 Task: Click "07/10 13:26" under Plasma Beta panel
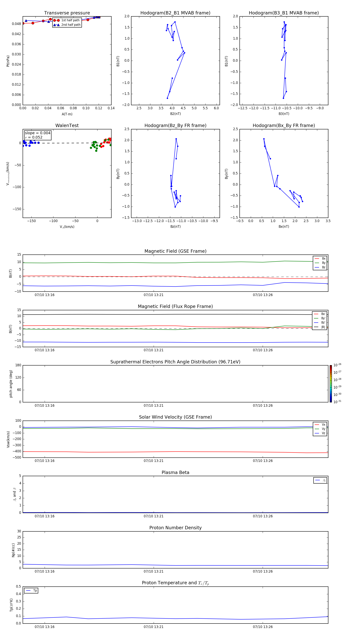tap(262, 516)
